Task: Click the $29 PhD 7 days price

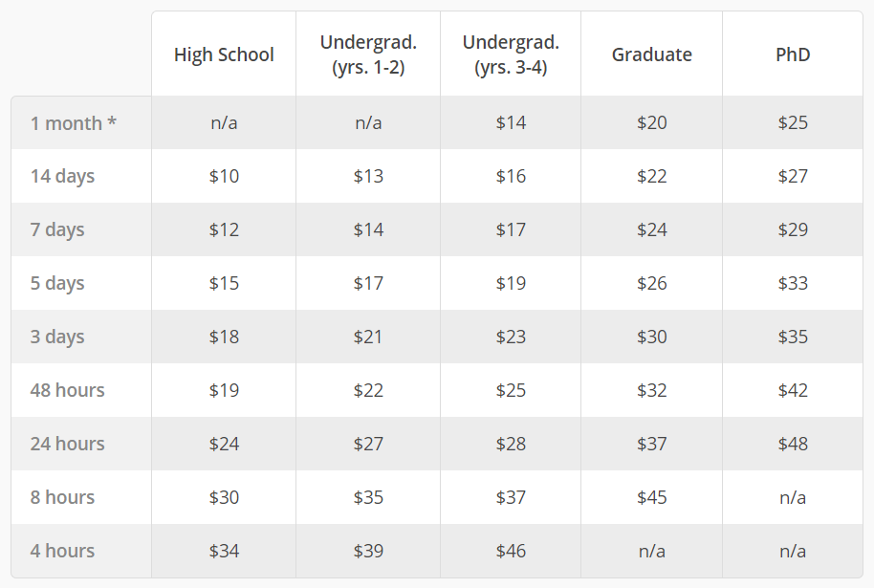Action: point(793,229)
